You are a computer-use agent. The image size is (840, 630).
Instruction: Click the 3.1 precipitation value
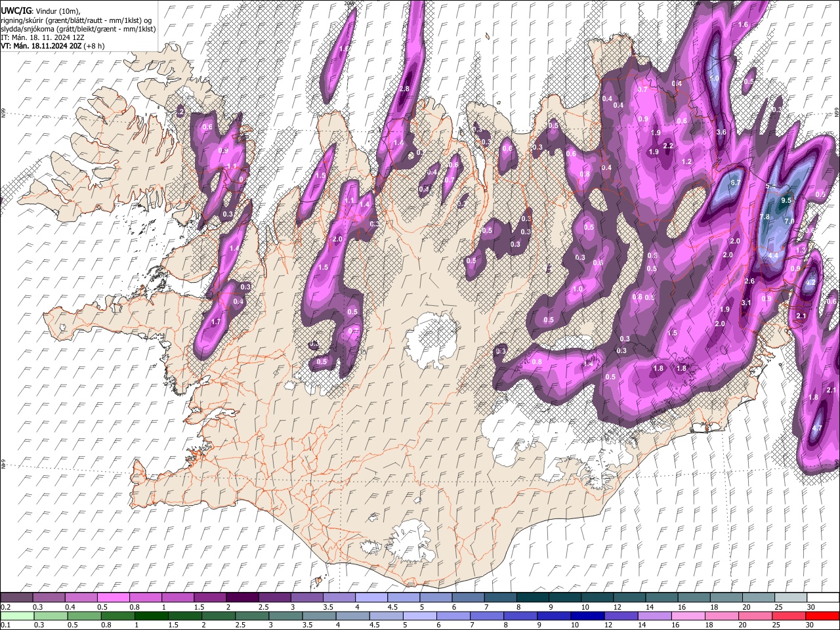coord(746,303)
